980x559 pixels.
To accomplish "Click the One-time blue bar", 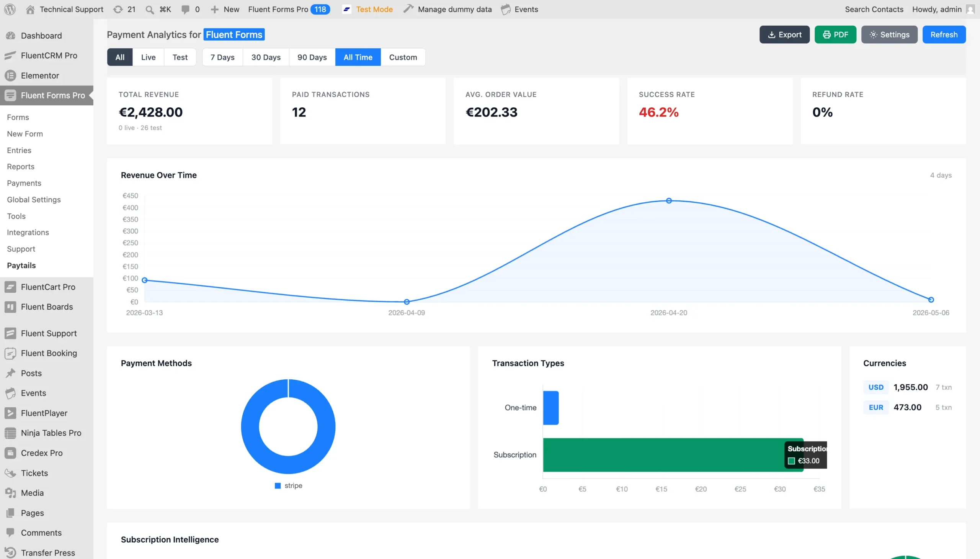I will [551, 408].
